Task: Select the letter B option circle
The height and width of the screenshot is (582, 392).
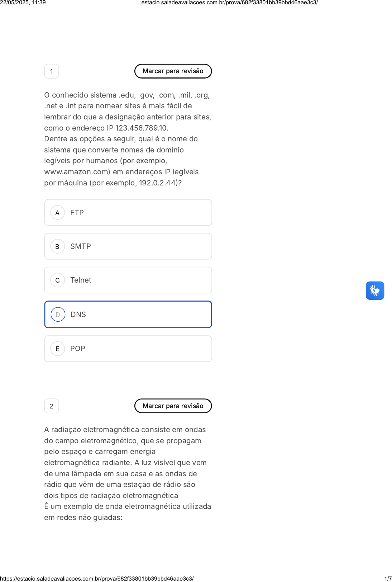Action: (57, 246)
